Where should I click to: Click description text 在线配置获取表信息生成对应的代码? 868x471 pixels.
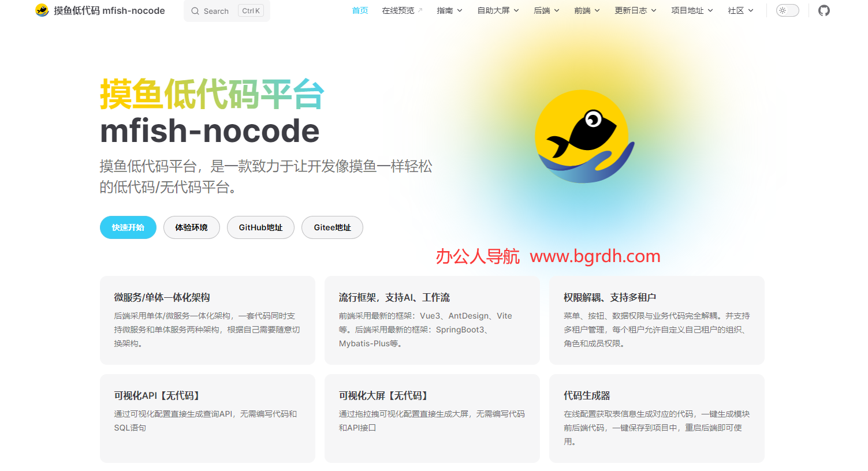657,428
